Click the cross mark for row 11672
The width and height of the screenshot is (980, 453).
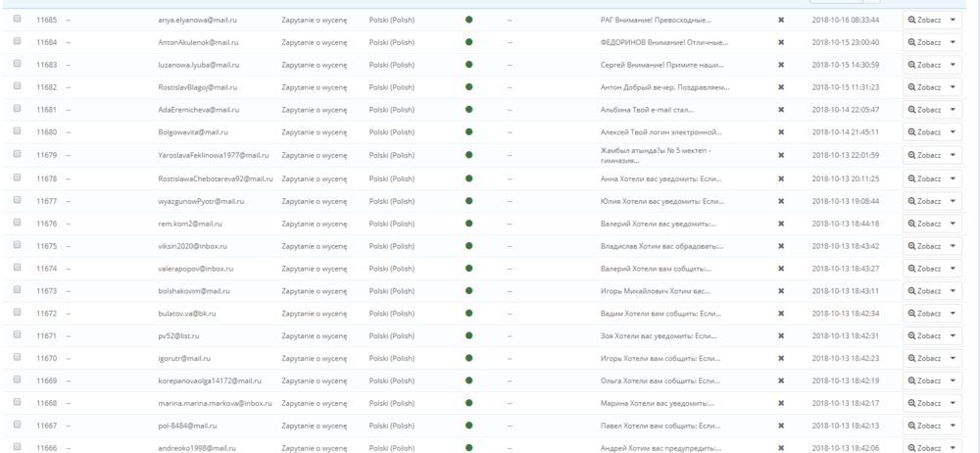(x=781, y=314)
